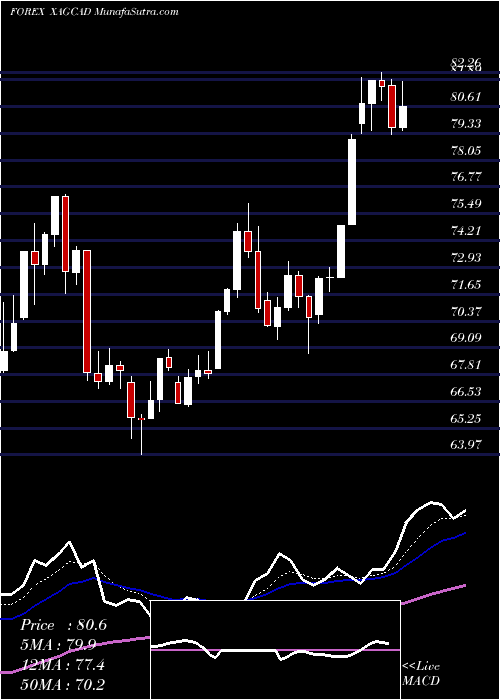Click the 72.93 price axis label
The image size is (500, 700).
coord(466,258)
